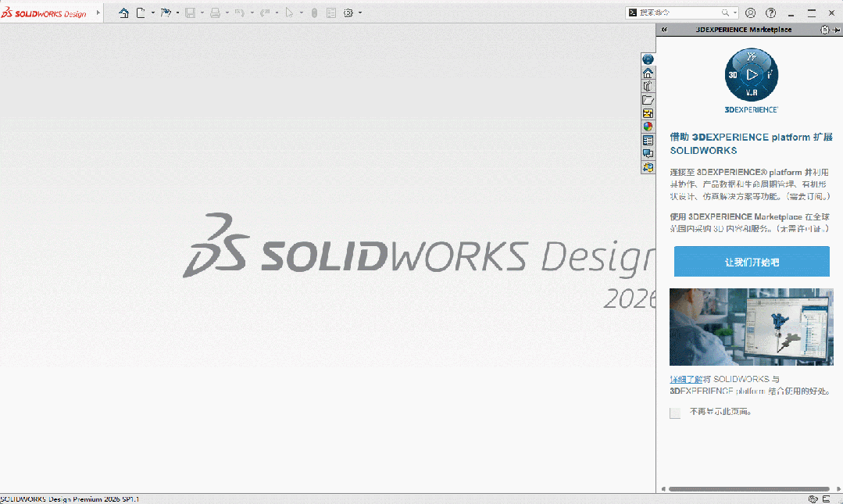Open task pane settings gear

824,30
